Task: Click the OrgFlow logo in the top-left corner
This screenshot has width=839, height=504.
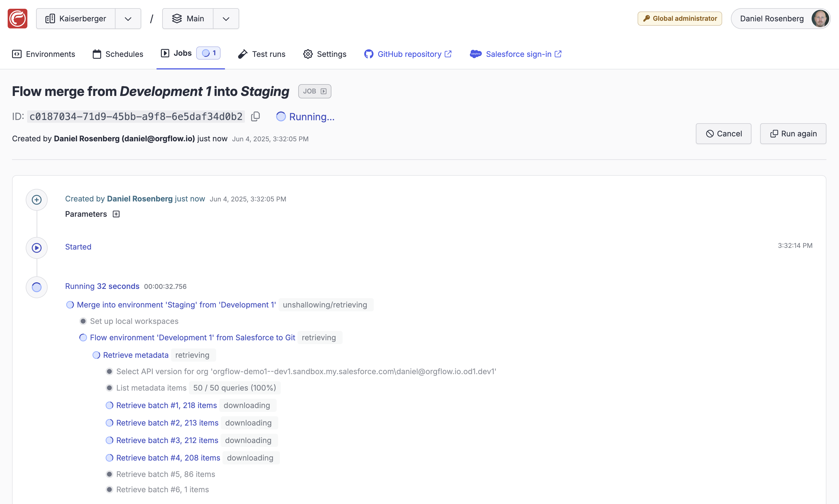Action: [x=17, y=18]
